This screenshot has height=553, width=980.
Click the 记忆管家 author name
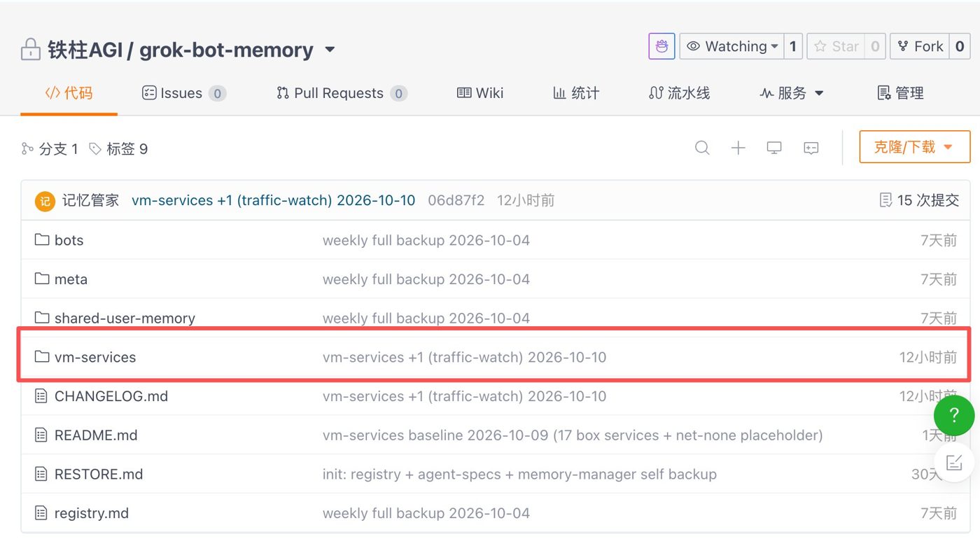[x=90, y=200]
